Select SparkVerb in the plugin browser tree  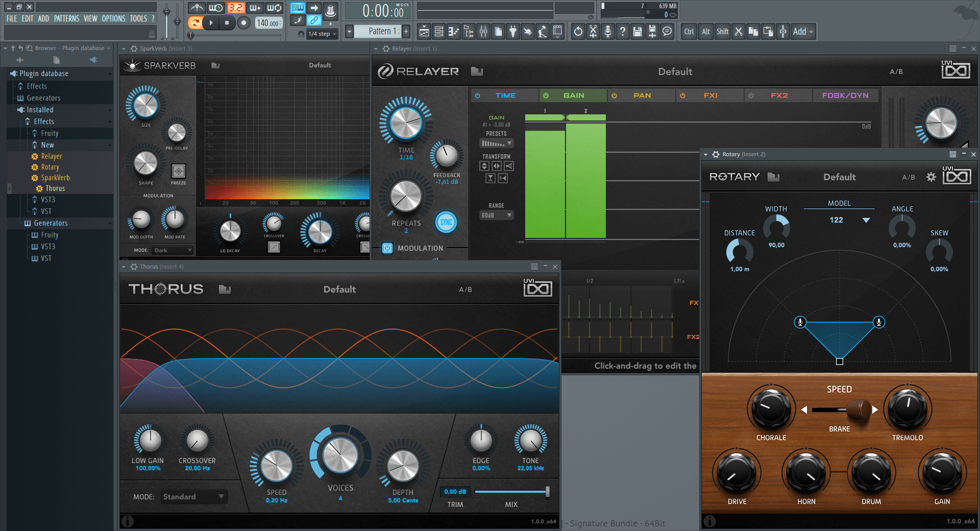(55, 178)
